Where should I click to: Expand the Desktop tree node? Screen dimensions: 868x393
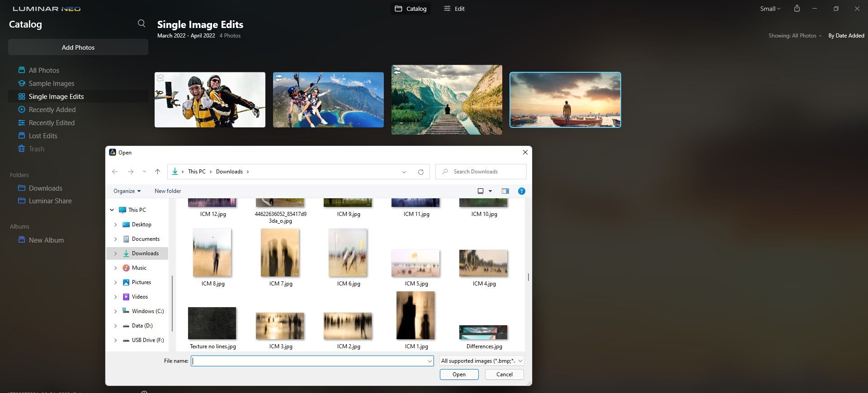[115, 225]
